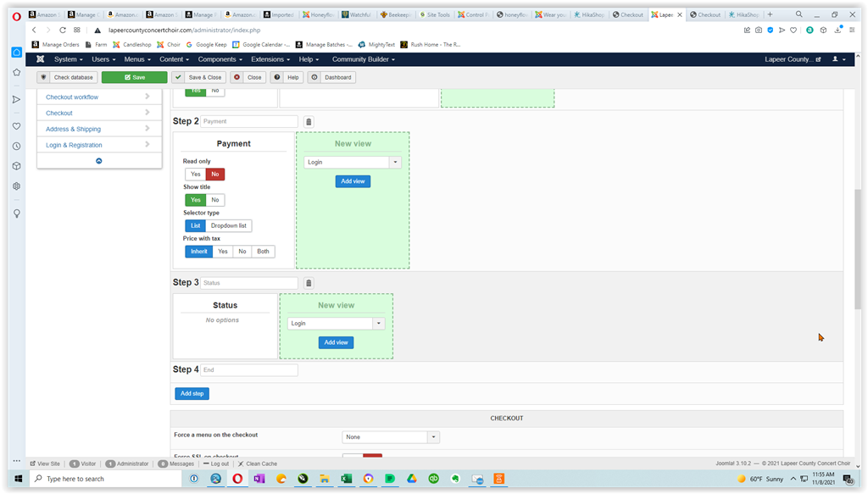Choose List selector type
Viewport: 868px width, 494px height.
click(x=196, y=225)
